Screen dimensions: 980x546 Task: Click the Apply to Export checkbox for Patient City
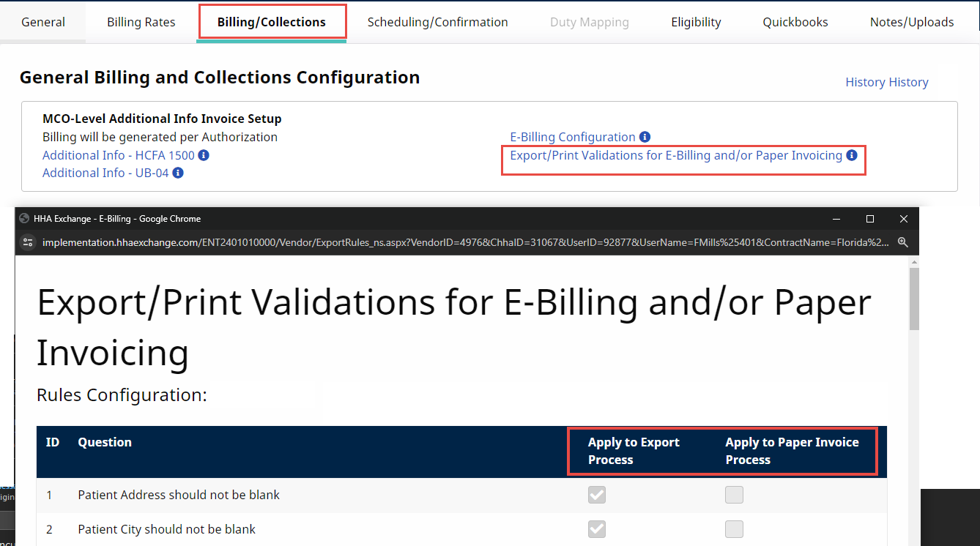[596, 528]
